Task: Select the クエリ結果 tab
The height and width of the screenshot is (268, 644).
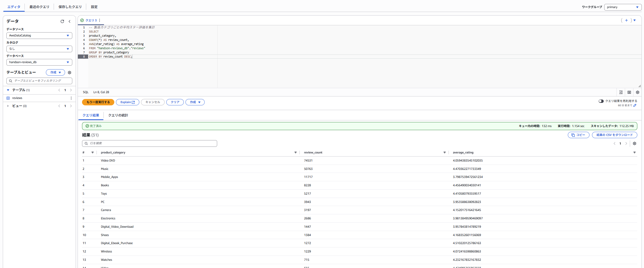Action: point(91,115)
